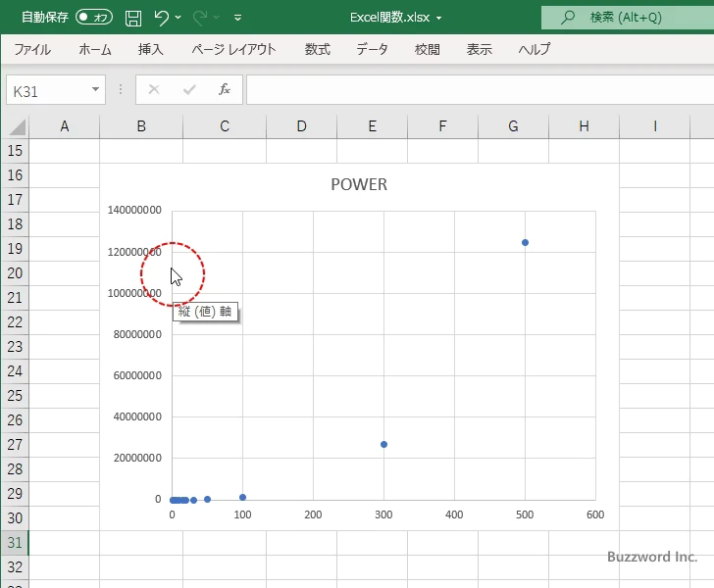714x588 pixels.
Task: Select column F header
Action: pos(442,126)
